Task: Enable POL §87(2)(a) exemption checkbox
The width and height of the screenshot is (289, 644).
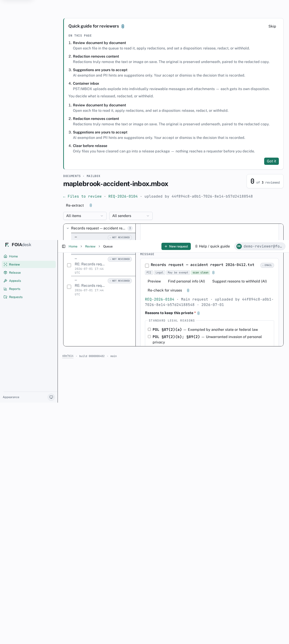Action: (149, 329)
